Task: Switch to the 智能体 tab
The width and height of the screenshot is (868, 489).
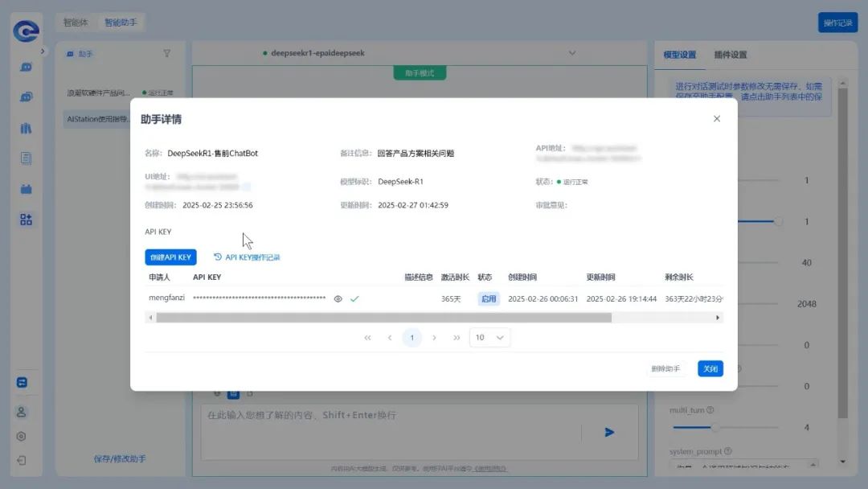Action: 76,23
